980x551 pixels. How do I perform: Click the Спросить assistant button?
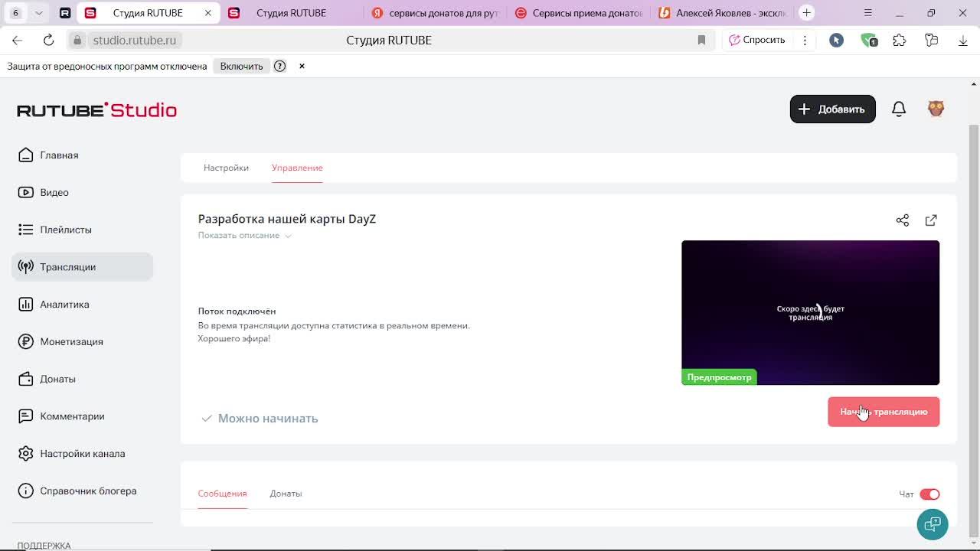[x=756, y=40]
